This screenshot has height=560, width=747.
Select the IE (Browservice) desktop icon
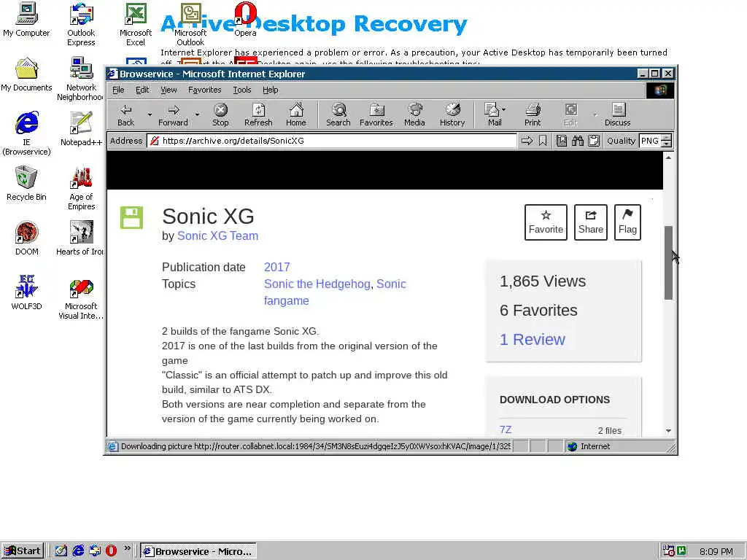[26, 134]
